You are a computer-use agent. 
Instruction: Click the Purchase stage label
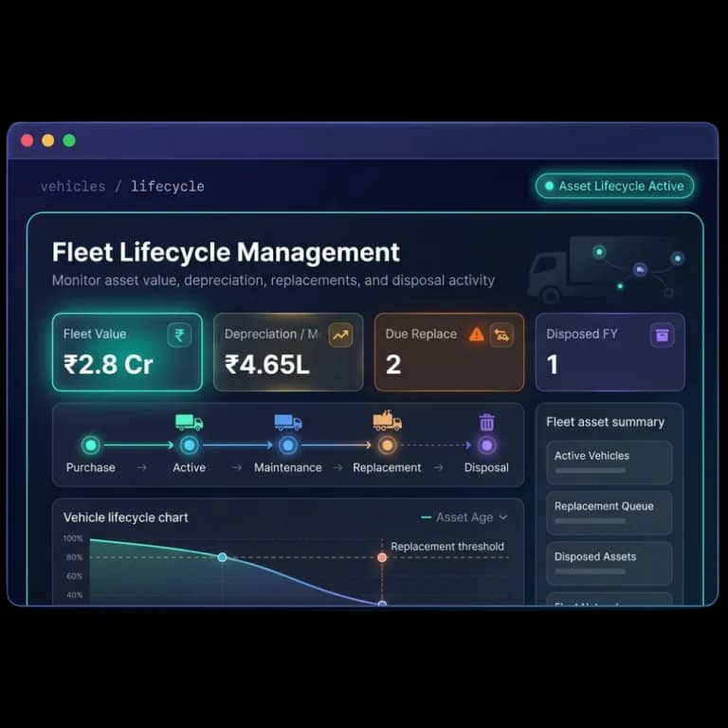91,467
